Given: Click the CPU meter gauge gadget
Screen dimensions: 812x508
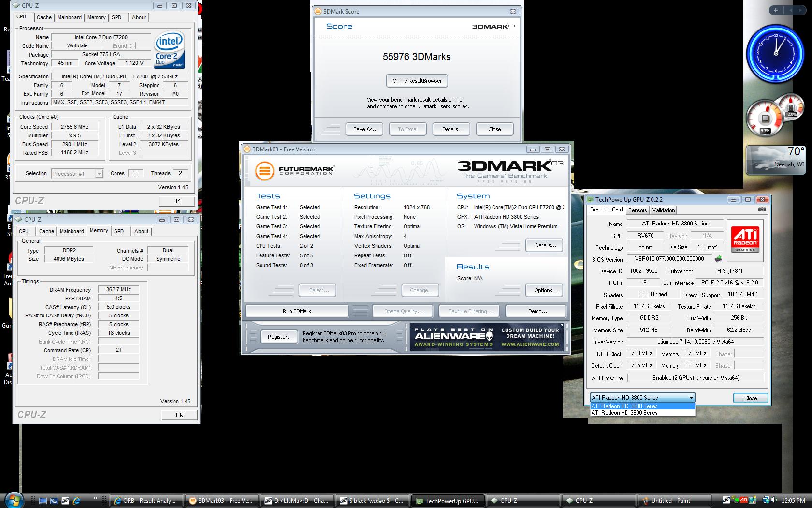Looking at the screenshot, I should pyautogui.click(x=765, y=118).
